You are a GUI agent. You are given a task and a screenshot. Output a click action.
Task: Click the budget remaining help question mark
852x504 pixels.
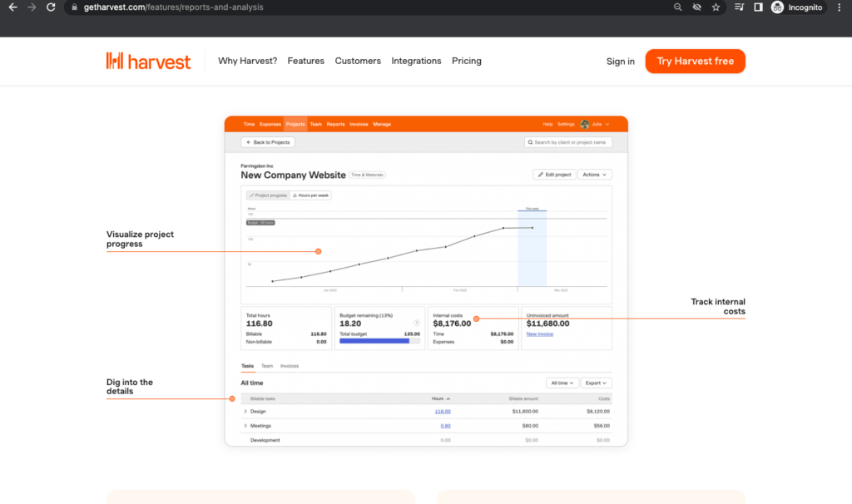416,323
